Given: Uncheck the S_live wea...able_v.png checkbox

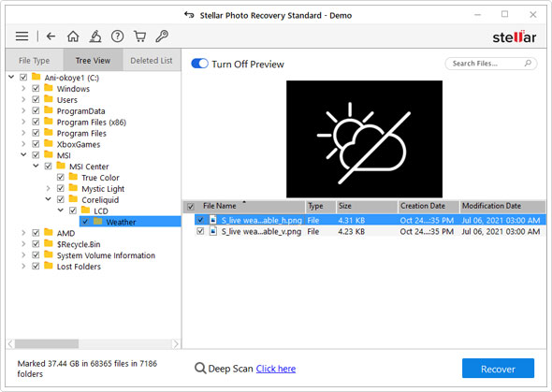Looking at the screenshot, I should tap(200, 231).
